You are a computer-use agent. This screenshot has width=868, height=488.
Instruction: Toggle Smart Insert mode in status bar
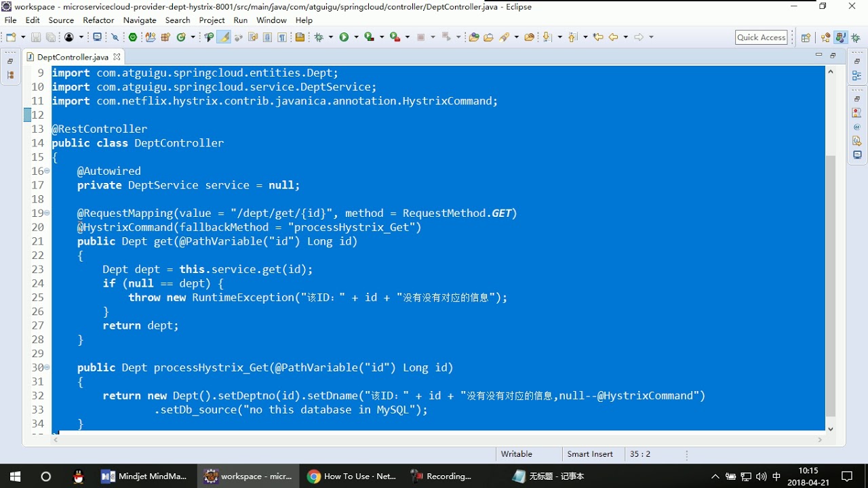click(x=590, y=454)
